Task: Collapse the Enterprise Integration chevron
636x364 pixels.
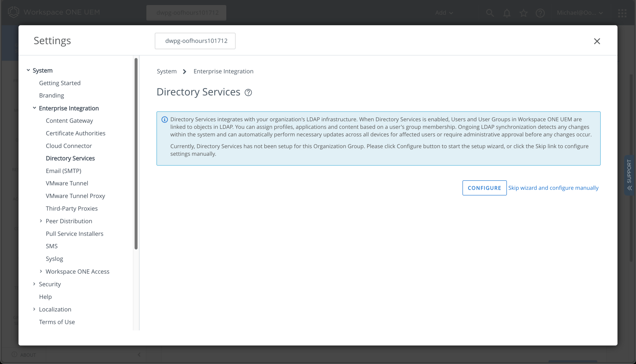Action: click(34, 108)
